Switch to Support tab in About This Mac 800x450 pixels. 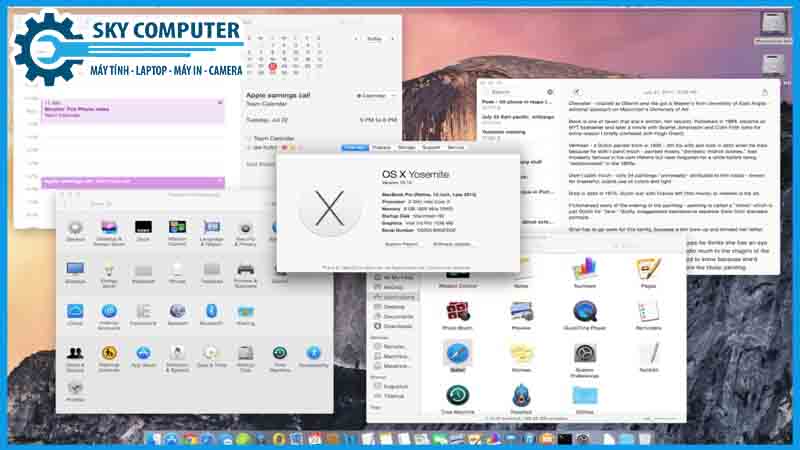click(431, 147)
